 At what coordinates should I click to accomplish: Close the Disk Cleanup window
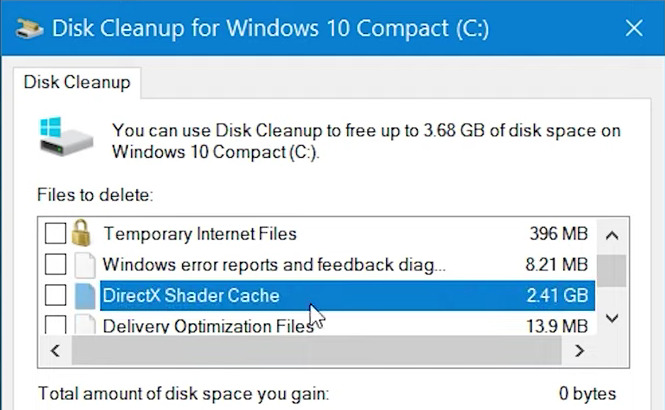point(632,29)
